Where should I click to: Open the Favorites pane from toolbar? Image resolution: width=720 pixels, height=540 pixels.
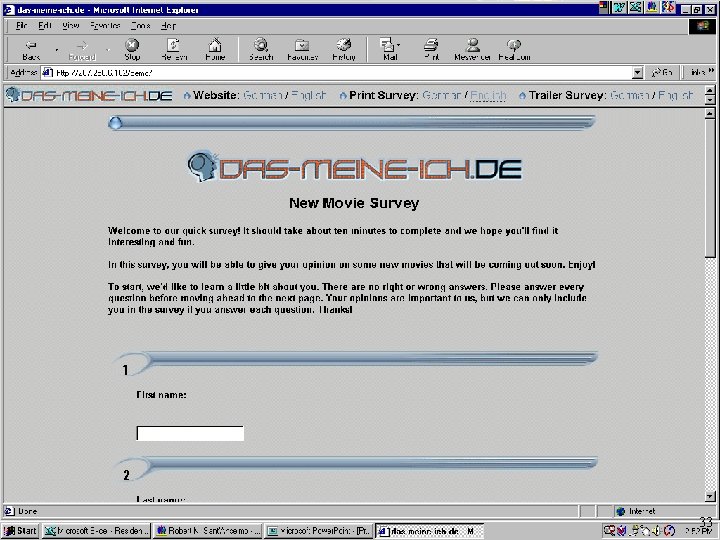[302, 50]
